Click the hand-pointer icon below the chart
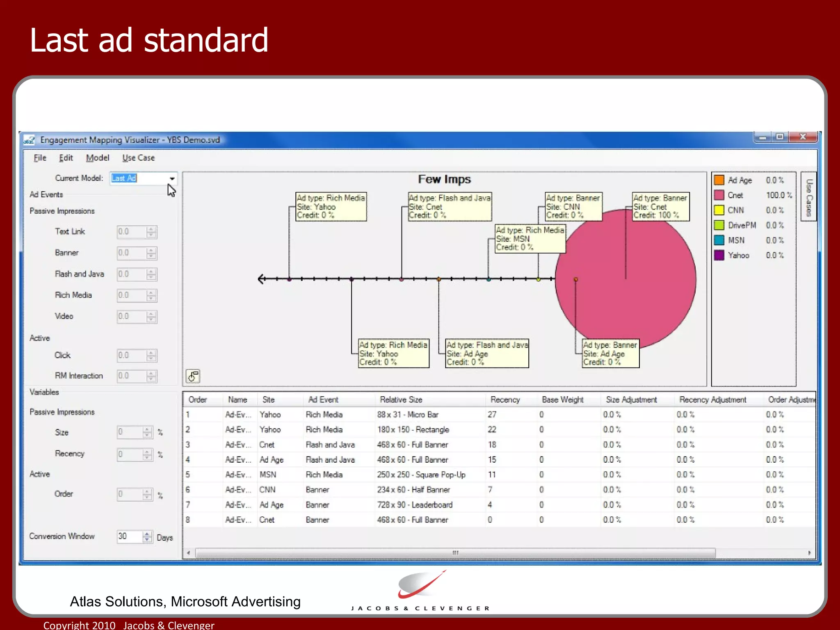 coord(193,376)
